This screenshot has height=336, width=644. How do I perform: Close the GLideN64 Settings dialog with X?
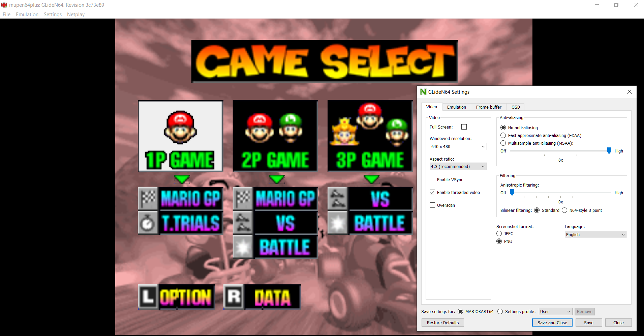[x=629, y=92]
